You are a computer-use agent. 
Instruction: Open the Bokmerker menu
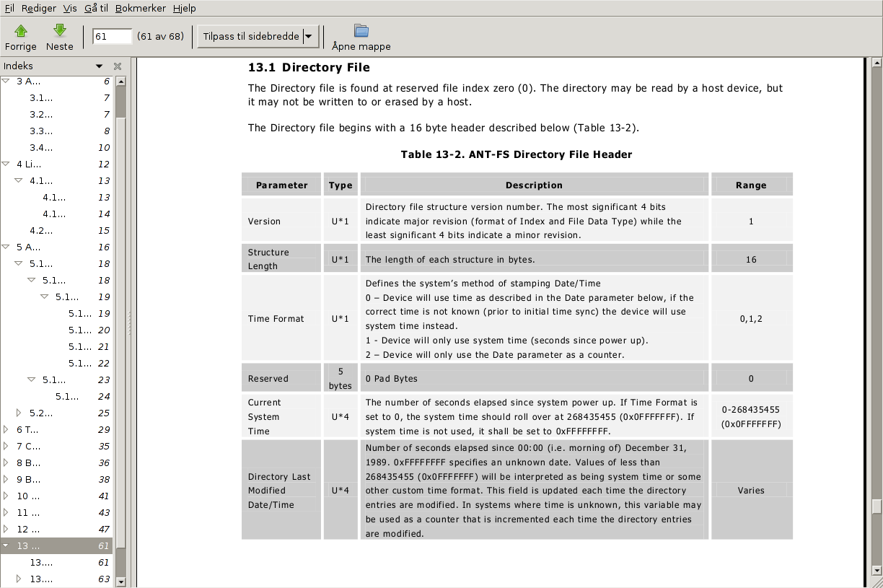coord(141,8)
